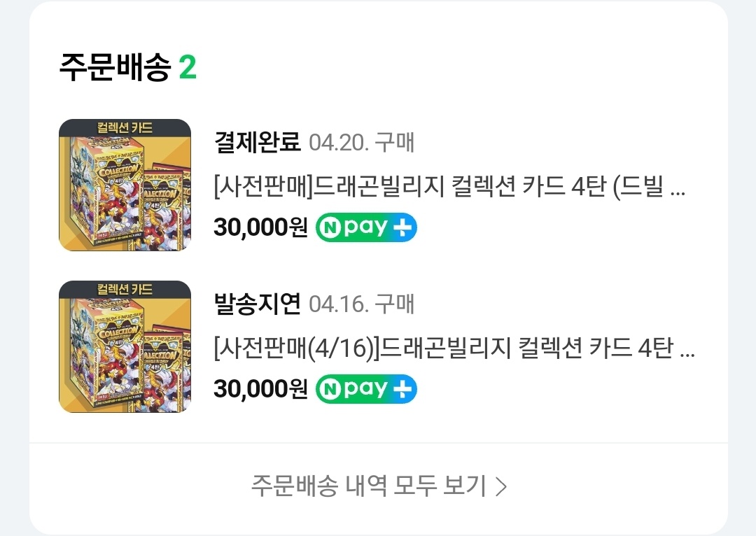Open the [사전판매]드래곤빌리지 컬렉션 카드 4탄 (드빌 title
Screen dimensions: 756x536
click(x=449, y=188)
